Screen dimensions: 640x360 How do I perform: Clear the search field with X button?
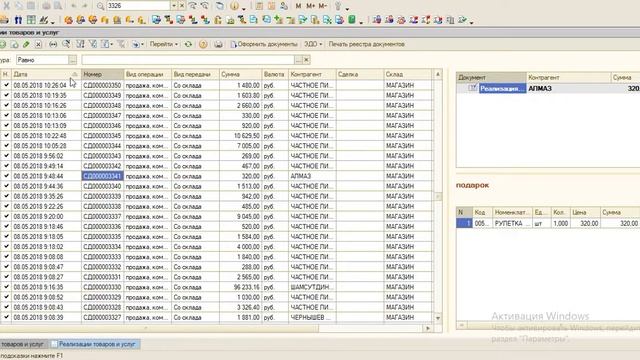click(182, 6)
